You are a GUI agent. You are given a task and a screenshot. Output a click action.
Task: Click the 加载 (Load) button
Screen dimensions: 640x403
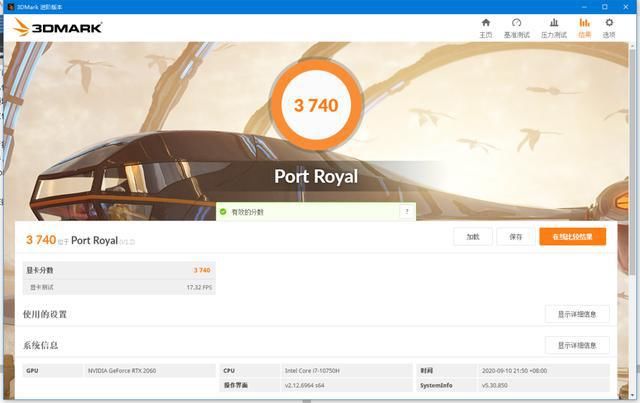click(x=472, y=237)
